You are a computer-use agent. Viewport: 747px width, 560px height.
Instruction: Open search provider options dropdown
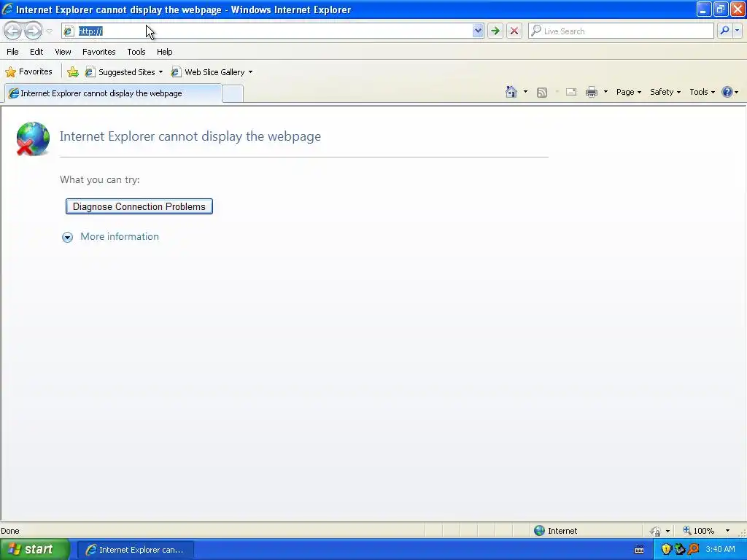click(737, 31)
